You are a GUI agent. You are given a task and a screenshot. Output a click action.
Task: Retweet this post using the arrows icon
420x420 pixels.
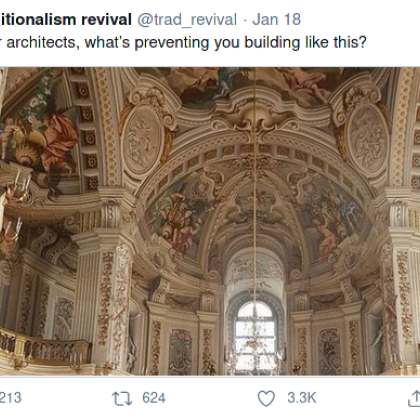[122, 399]
